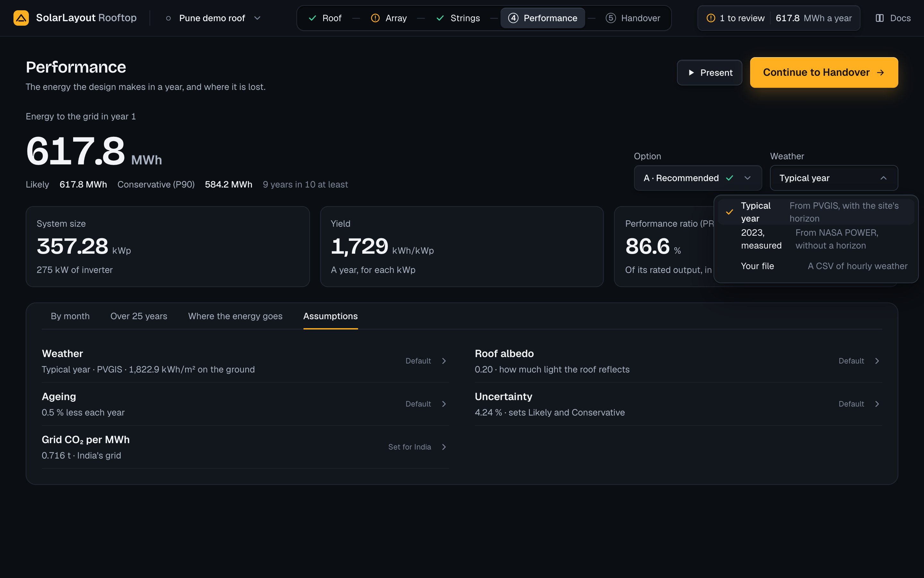The width and height of the screenshot is (924, 578).
Task: Click the SolarLayout orange logo icon
Action: (21, 18)
